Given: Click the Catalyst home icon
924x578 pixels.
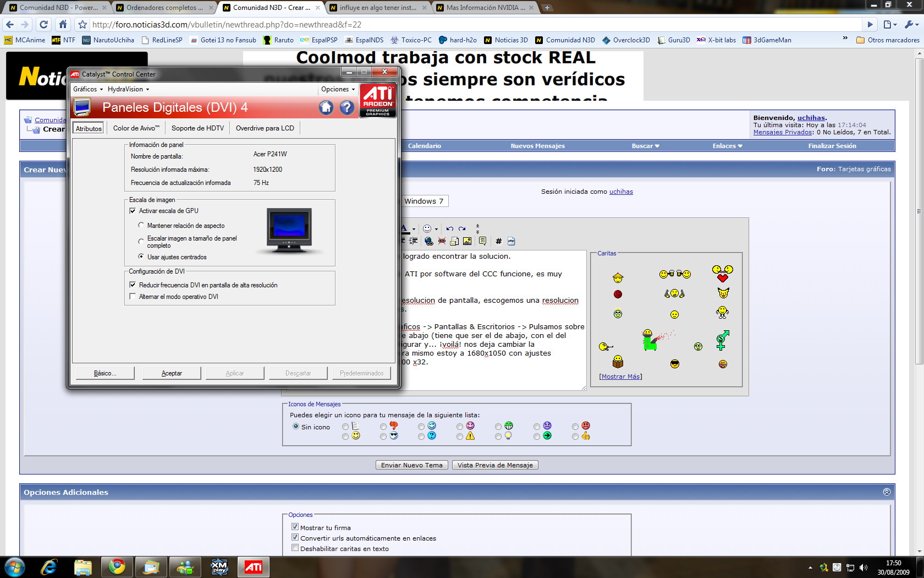Looking at the screenshot, I should pyautogui.click(x=326, y=107).
